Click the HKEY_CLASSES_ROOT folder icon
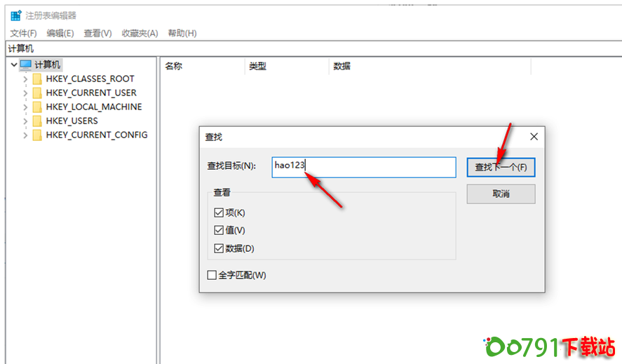 click(x=37, y=79)
